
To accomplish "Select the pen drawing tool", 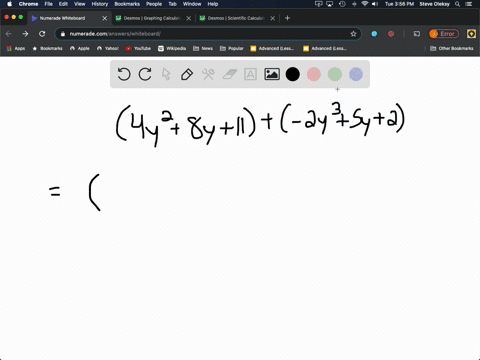I will click(187, 74).
